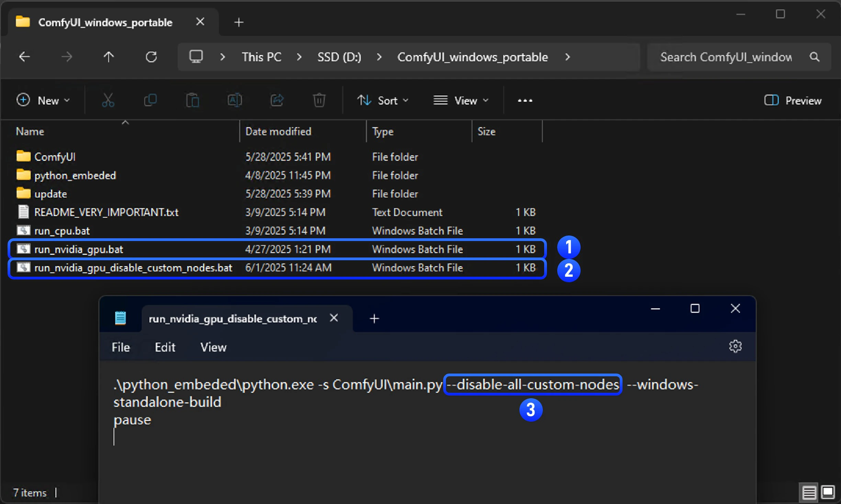Viewport: 841px width, 504px height.
Task: Rename the selected file
Action: [235, 100]
